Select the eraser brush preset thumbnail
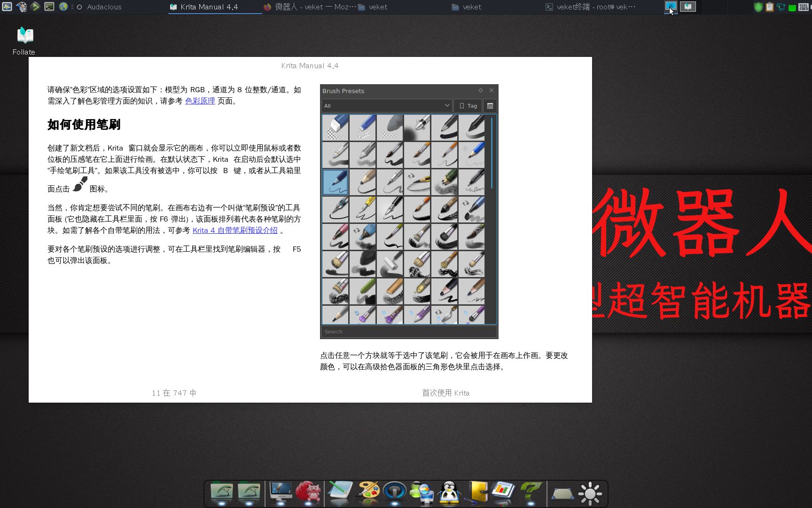The image size is (812, 508). [x=336, y=127]
